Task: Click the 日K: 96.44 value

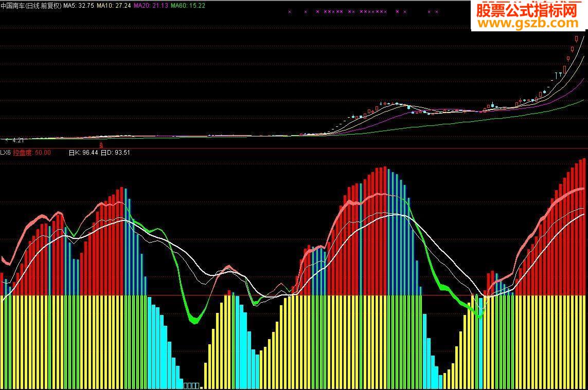Action: click(x=83, y=153)
